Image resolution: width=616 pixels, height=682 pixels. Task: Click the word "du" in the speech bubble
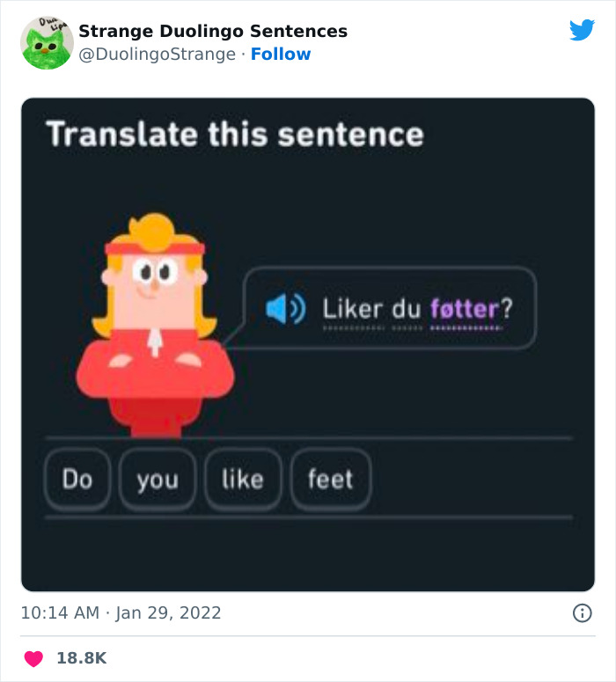click(407, 310)
